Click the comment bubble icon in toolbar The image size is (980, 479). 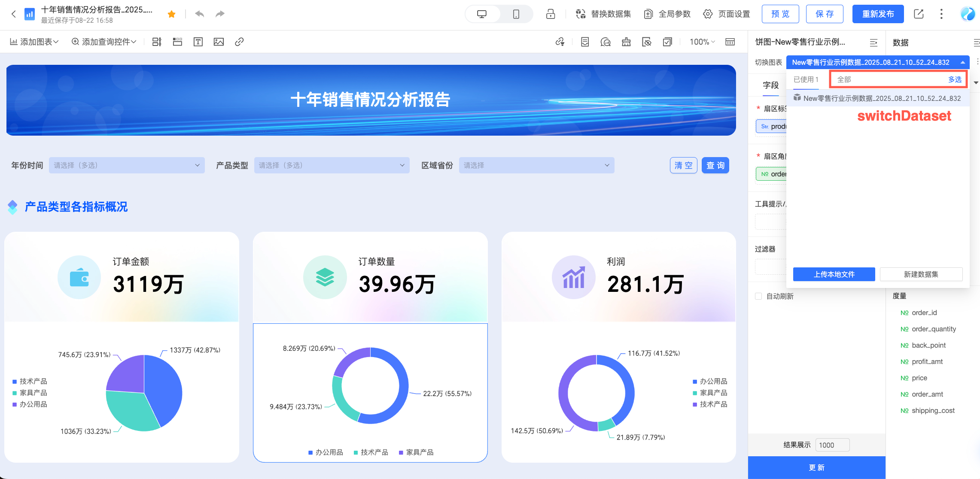click(x=606, y=42)
